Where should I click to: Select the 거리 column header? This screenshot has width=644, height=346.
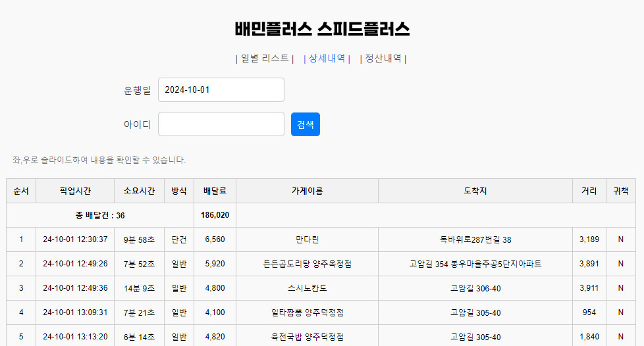589,191
